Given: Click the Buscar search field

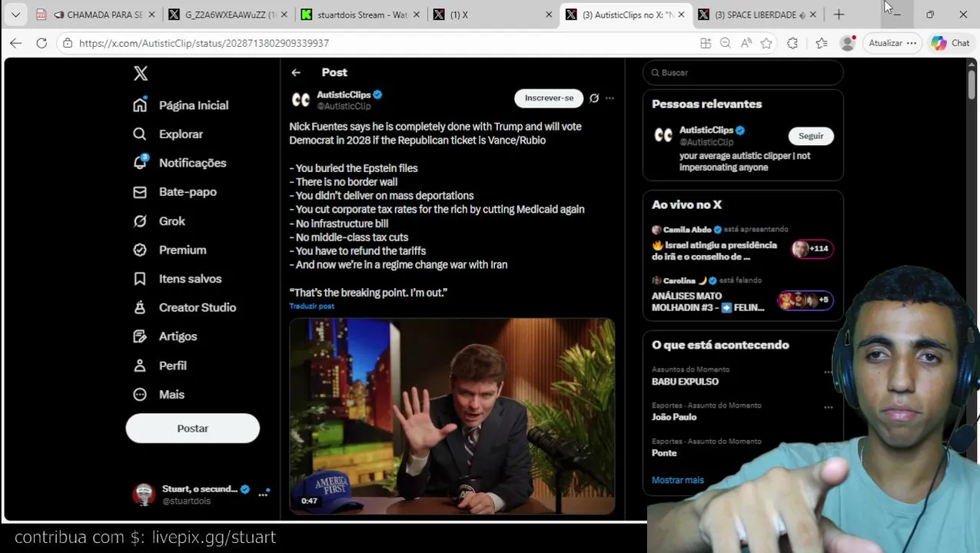Looking at the screenshot, I should (x=743, y=72).
